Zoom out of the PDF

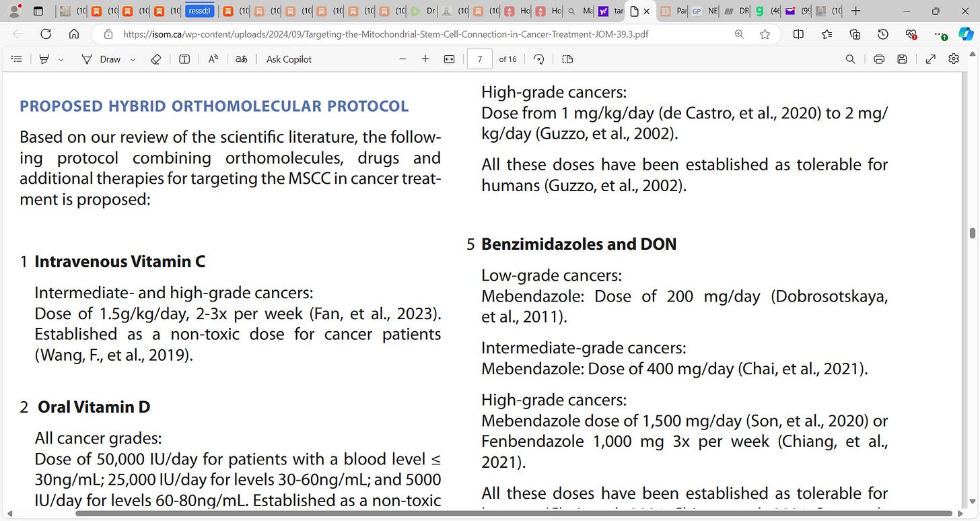[x=403, y=59]
